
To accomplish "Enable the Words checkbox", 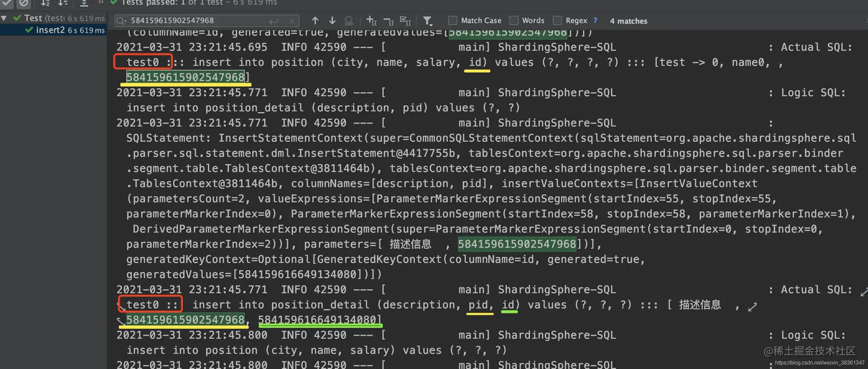I will [514, 21].
